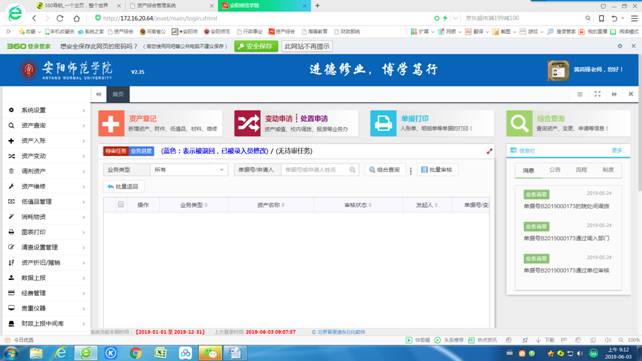Click the printer icon beside 图表打印
The image size is (642, 361).
[11, 232]
